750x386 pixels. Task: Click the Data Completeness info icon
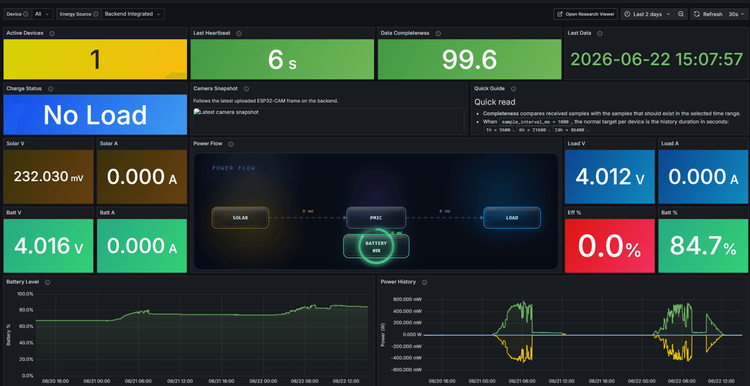coord(438,33)
